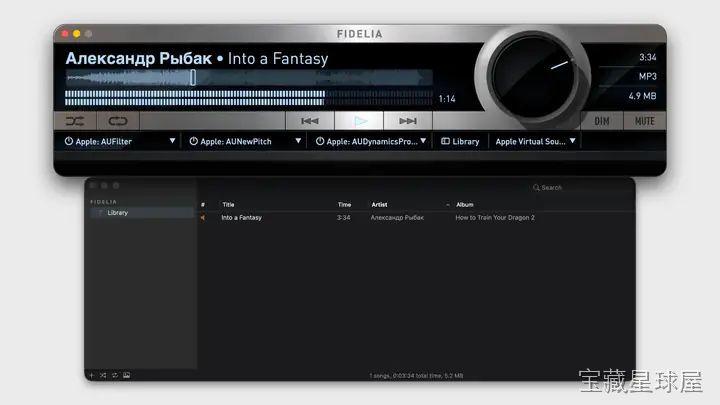Click the waveform position handle
Image resolution: width=720 pixels, height=405 pixels.
click(193, 77)
